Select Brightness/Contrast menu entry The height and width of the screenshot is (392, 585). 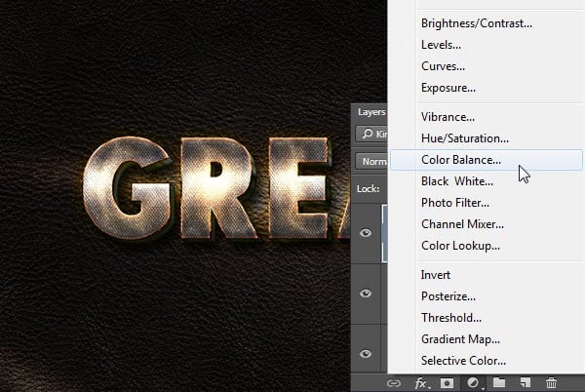coord(475,23)
